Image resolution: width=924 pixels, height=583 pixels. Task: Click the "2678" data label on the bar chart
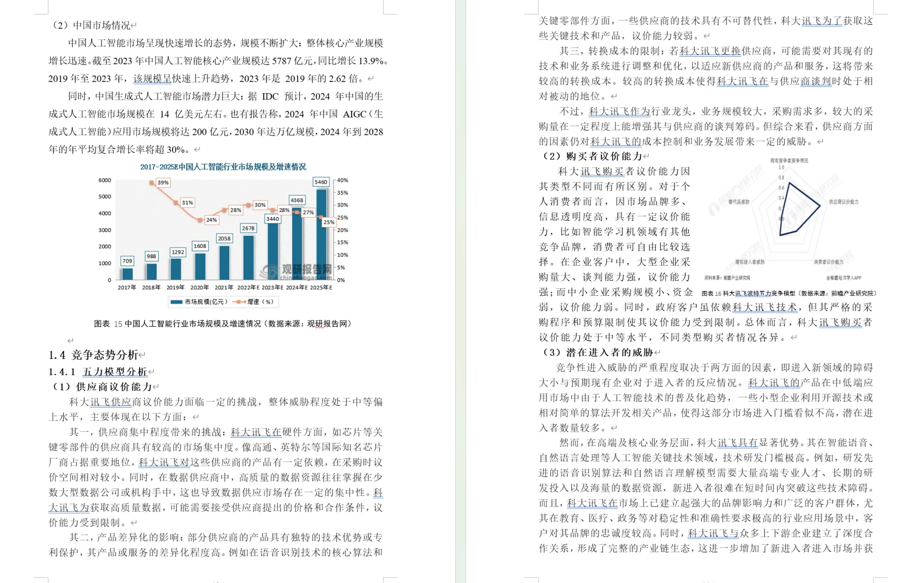[248, 228]
